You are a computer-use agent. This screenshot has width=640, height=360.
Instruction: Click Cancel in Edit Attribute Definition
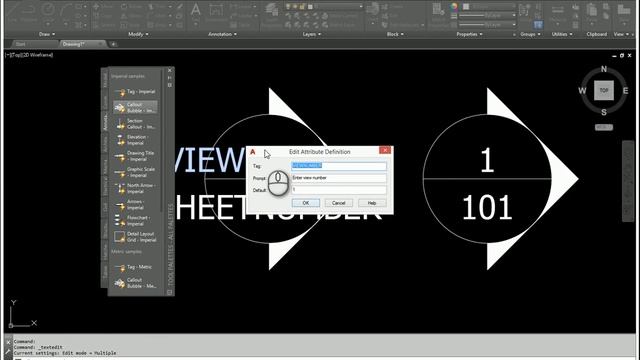pos(338,203)
